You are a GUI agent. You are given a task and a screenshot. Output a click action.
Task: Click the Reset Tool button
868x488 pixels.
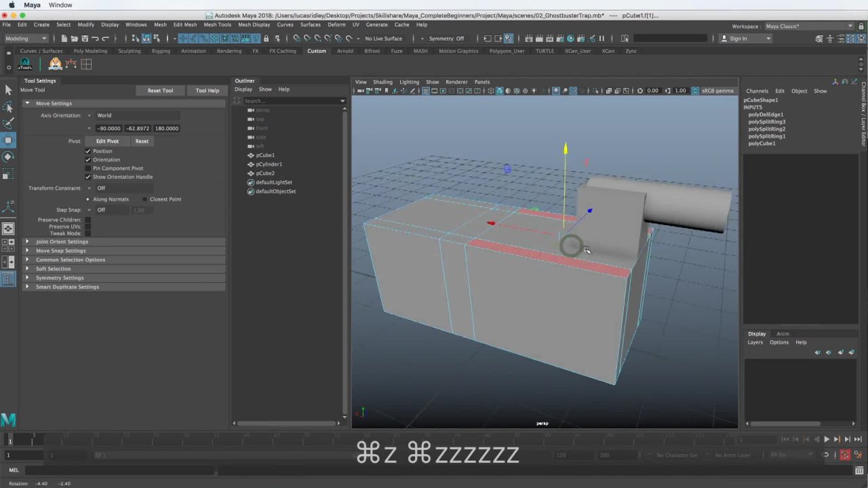tap(160, 91)
